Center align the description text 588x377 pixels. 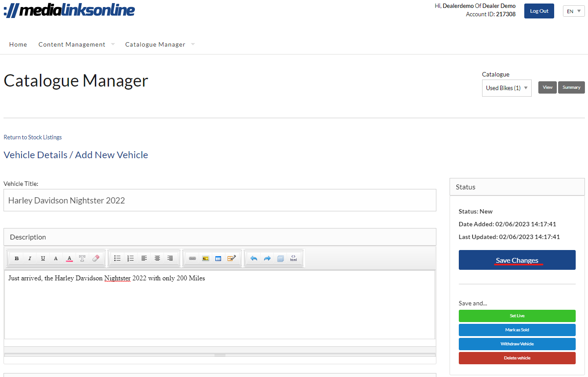pos(157,258)
